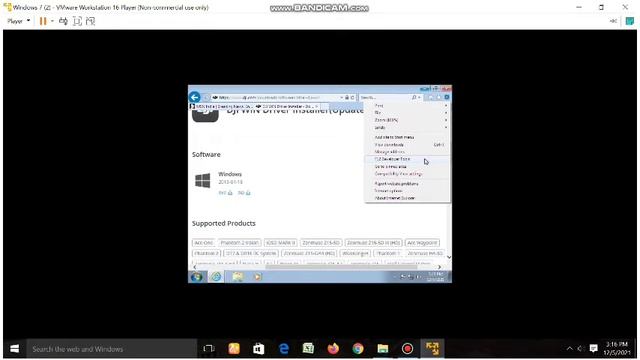Open F12 Developer Tools
This screenshot has width=640, height=360.
tap(407, 159)
